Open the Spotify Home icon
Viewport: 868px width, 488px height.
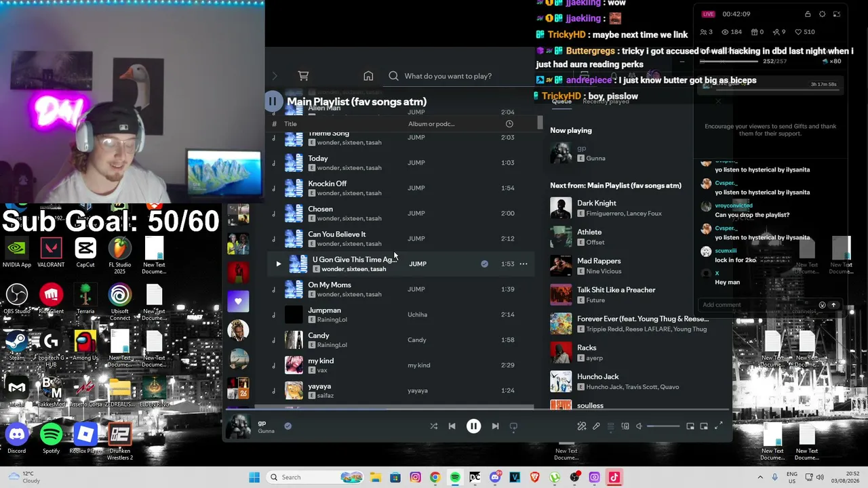click(368, 76)
